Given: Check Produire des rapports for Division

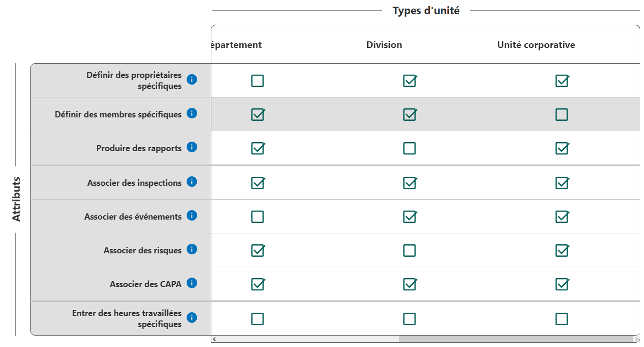Looking at the screenshot, I should point(409,148).
